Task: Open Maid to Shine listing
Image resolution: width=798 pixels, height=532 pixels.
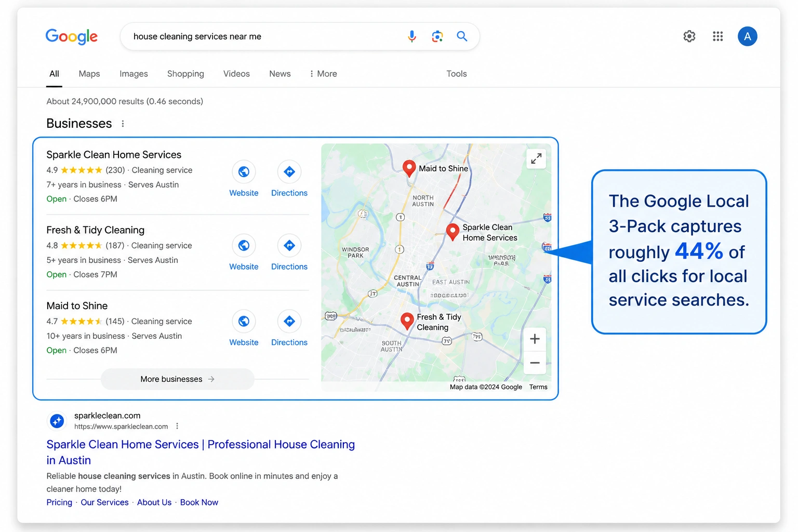Action: coord(77,306)
